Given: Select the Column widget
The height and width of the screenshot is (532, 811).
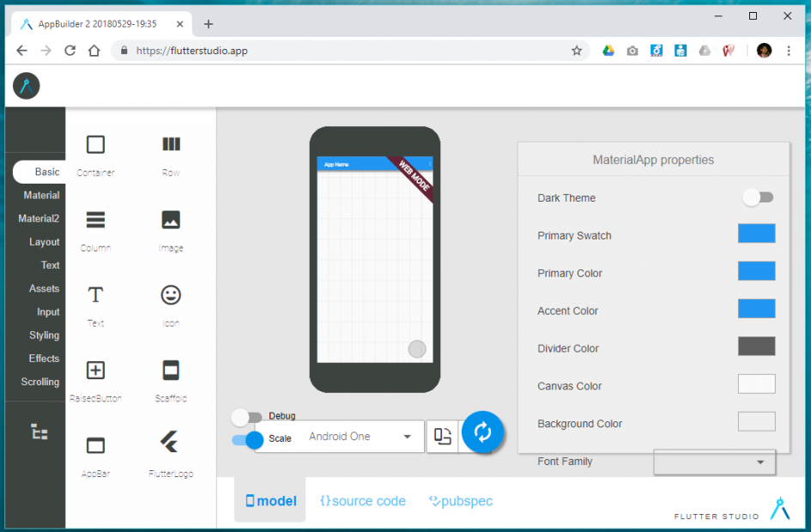Looking at the screenshot, I should click(94, 221).
